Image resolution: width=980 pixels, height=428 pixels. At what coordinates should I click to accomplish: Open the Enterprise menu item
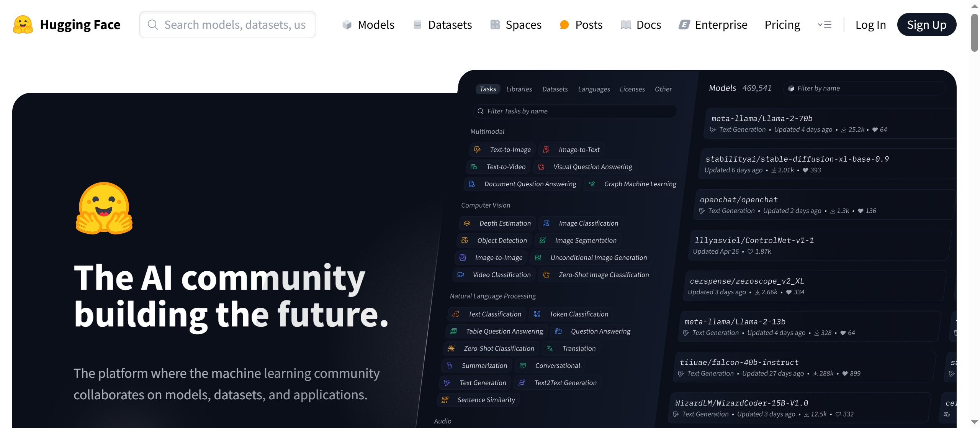tap(721, 25)
